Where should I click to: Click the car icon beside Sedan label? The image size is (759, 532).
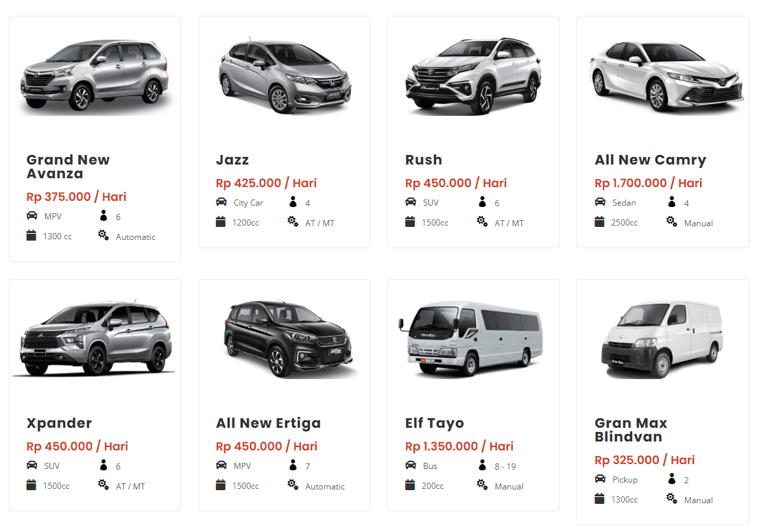[600, 202]
